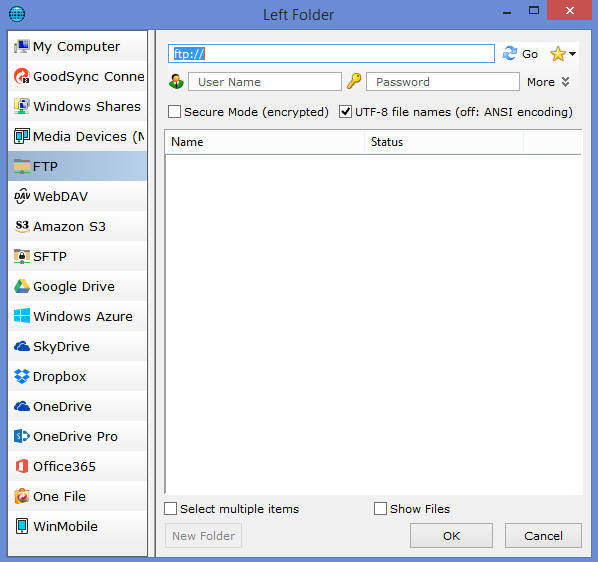
Task: Select the SFTP lock icon
Action: click(x=22, y=256)
